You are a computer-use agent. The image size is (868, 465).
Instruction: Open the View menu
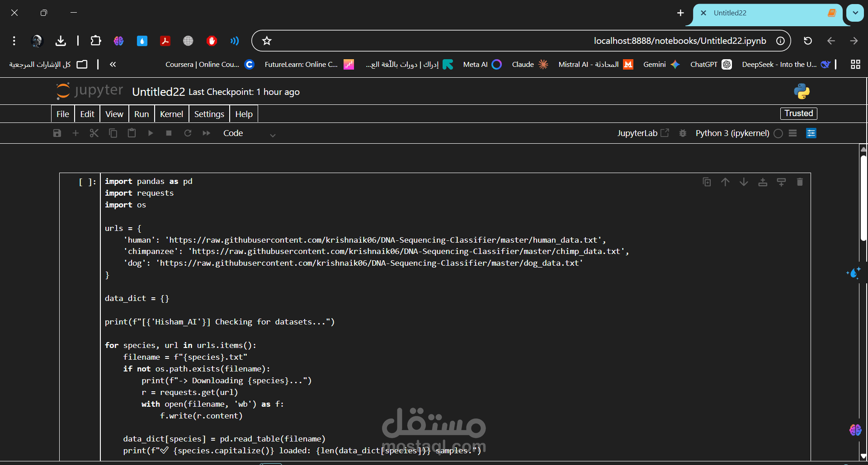(x=114, y=114)
